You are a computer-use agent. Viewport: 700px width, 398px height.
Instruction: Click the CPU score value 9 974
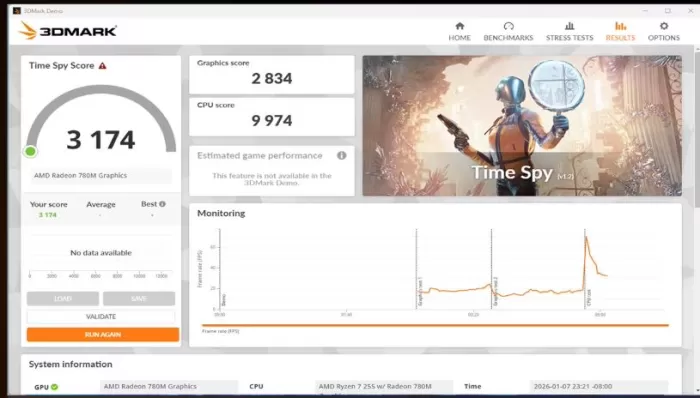tap(271, 120)
